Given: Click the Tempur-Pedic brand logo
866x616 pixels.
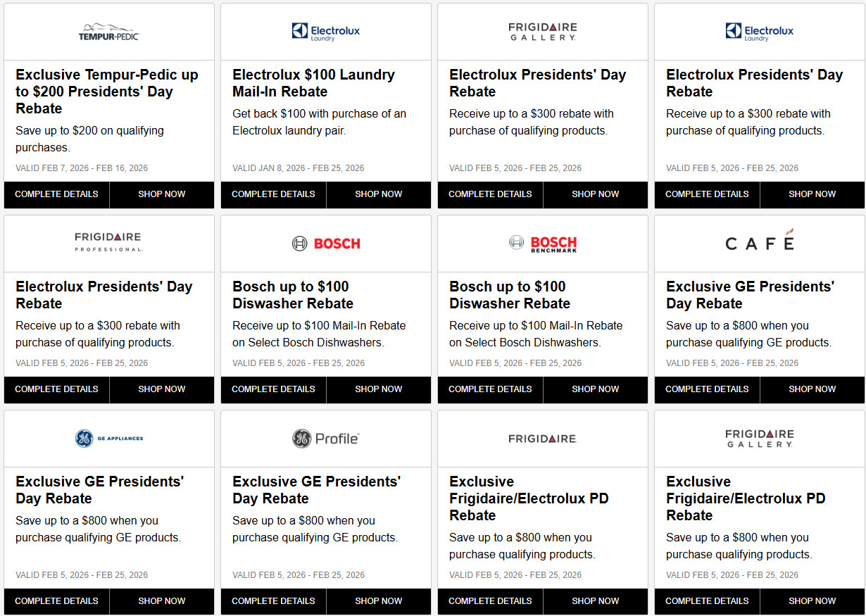Looking at the screenshot, I should point(108,32).
